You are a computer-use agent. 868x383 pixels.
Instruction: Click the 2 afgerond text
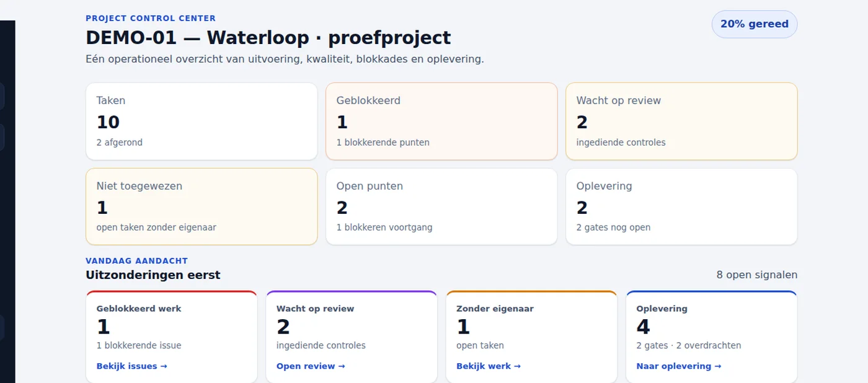coord(120,143)
